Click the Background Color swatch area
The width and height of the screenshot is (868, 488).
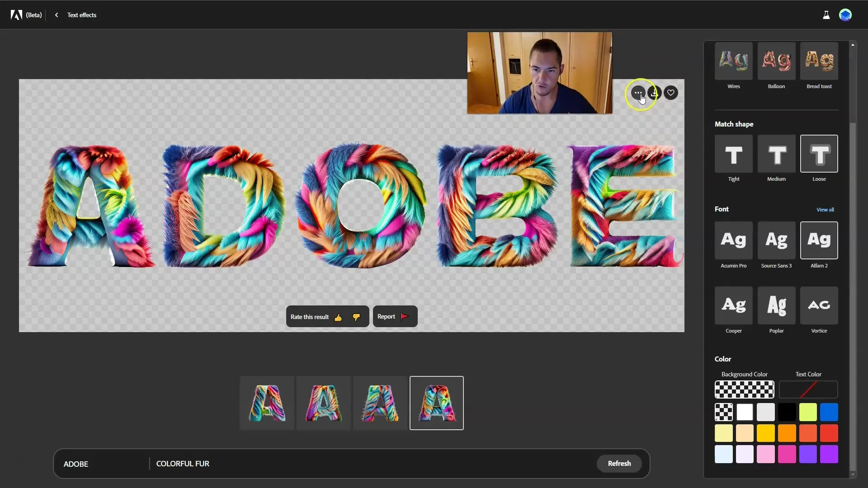pos(744,389)
